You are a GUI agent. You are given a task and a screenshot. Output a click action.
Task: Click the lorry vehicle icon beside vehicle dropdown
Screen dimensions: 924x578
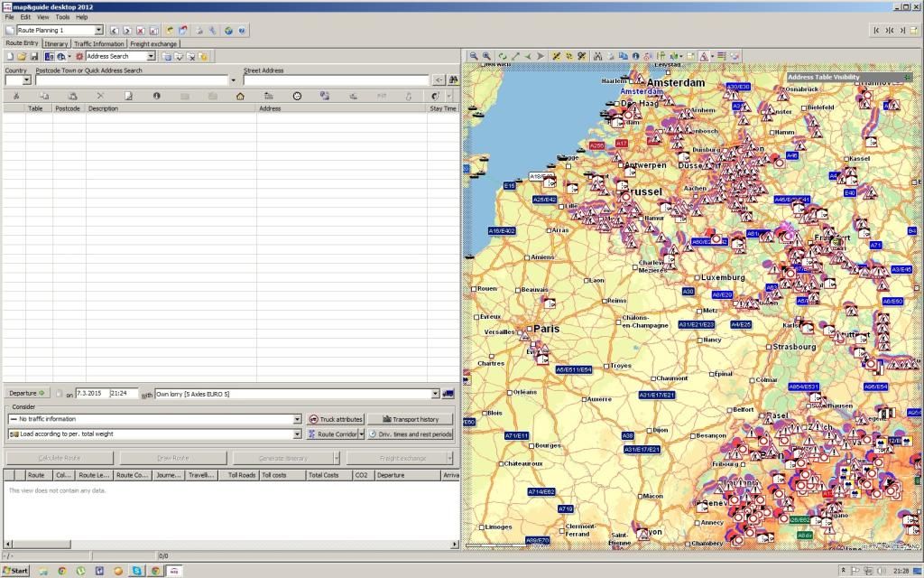[448, 394]
